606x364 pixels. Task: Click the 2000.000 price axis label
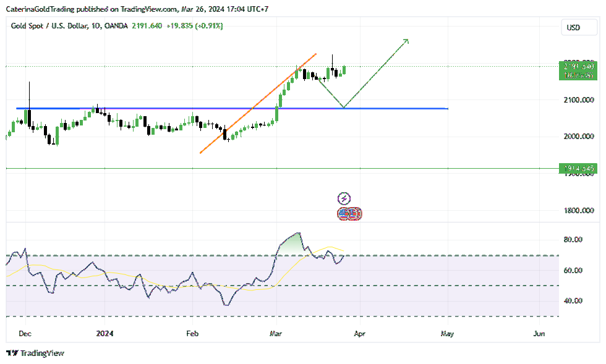tap(579, 137)
